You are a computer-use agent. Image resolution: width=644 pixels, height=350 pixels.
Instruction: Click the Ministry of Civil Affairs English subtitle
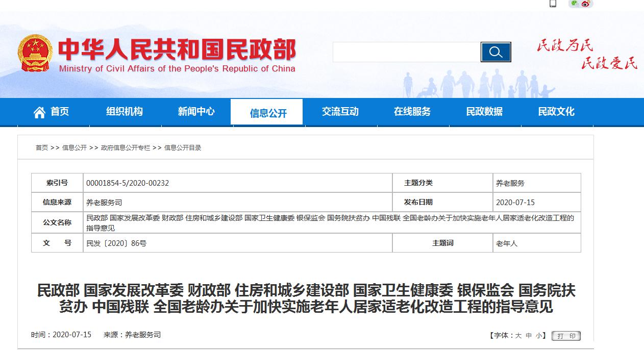177,69
